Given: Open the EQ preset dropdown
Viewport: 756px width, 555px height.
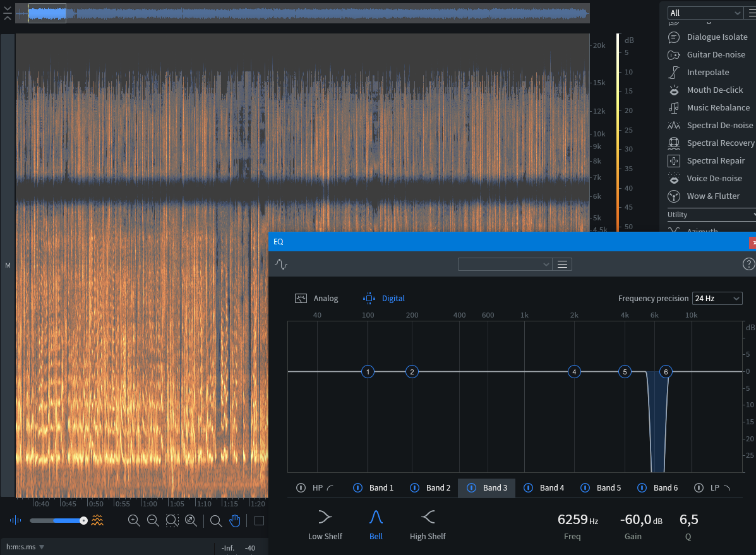Looking at the screenshot, I should tap(505, 264).
